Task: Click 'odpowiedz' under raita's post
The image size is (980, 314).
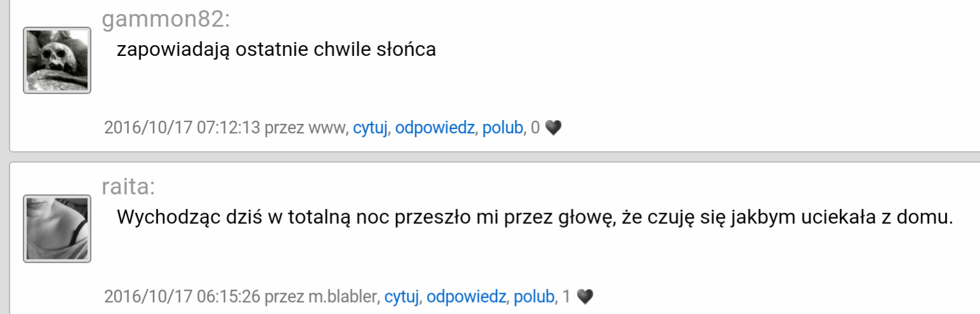Action: pos(467,296)
